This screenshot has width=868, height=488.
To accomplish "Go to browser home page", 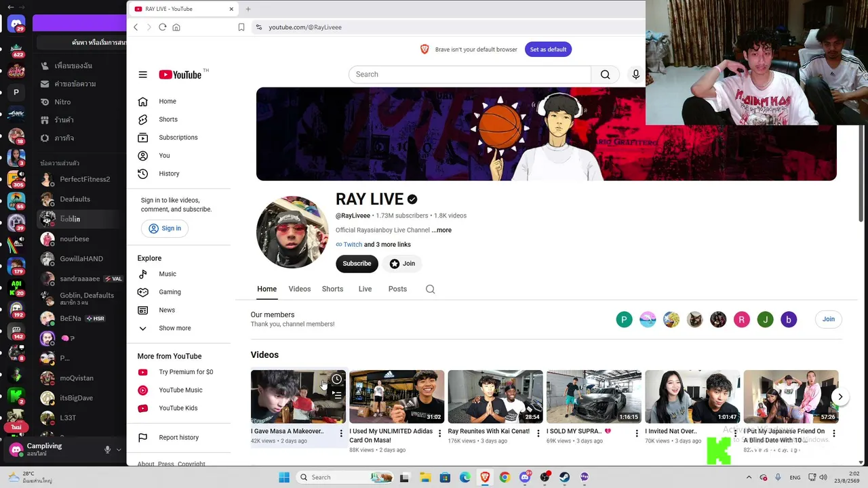I will pyautogui.click(x=176, y=27).
